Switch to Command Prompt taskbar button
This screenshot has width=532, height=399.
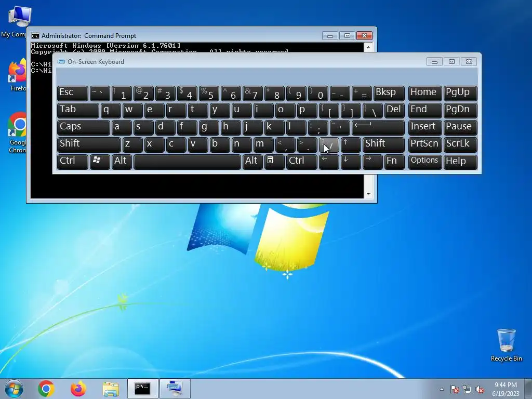tap(142, 389)
